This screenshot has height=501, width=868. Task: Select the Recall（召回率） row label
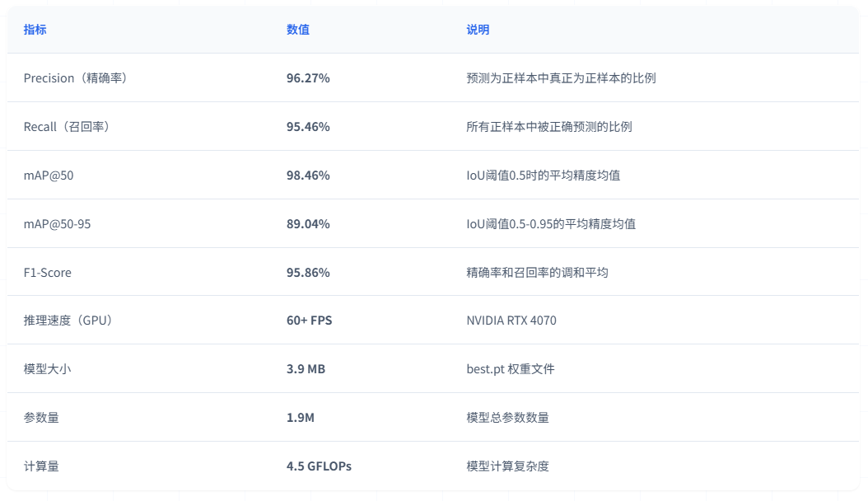tap(67, 127)
